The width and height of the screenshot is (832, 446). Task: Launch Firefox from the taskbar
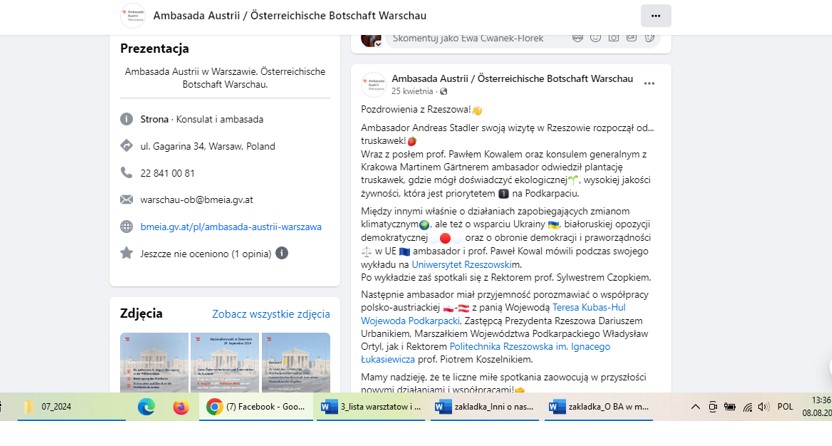tap(180, 407)
